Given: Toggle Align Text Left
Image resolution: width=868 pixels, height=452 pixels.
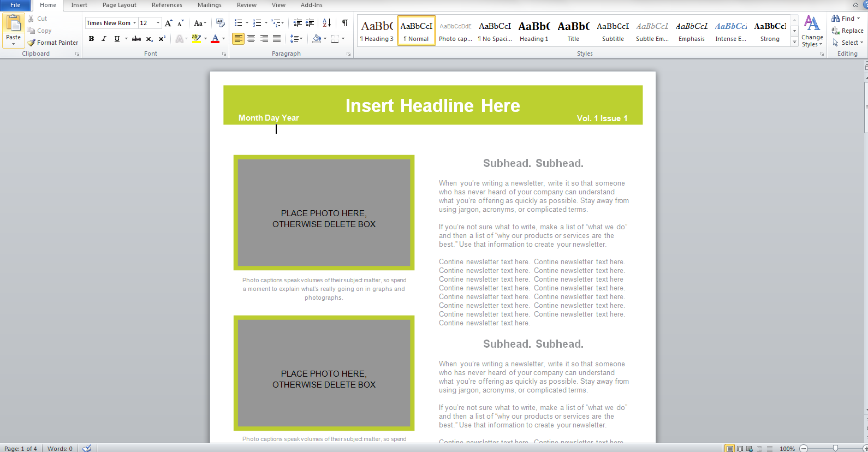Looking at the screenshot, I should (x=238, y=39).
